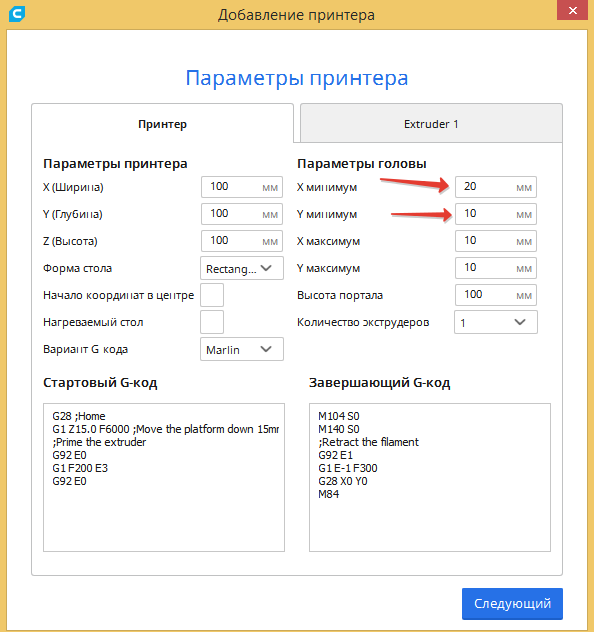The width and height of the screenshot is (594, 632).
Task: Click inside the Завершающий G-код text area
Action: click(x=430, y=477)
